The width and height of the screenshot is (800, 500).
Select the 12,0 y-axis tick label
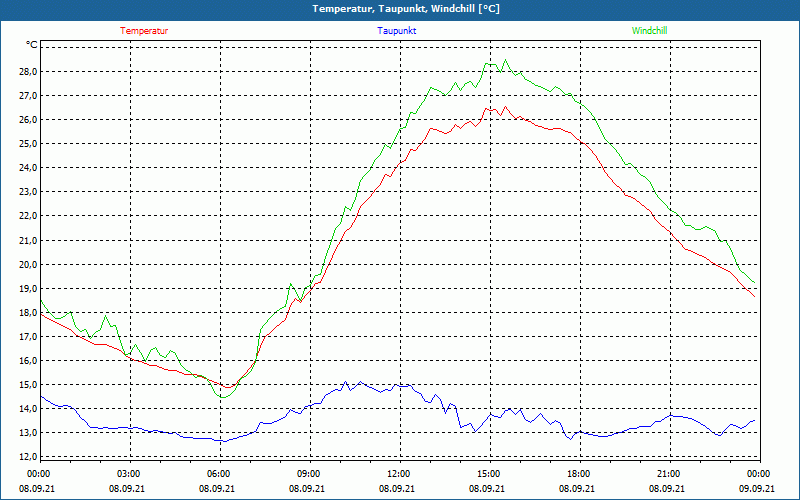pos(26,457)
